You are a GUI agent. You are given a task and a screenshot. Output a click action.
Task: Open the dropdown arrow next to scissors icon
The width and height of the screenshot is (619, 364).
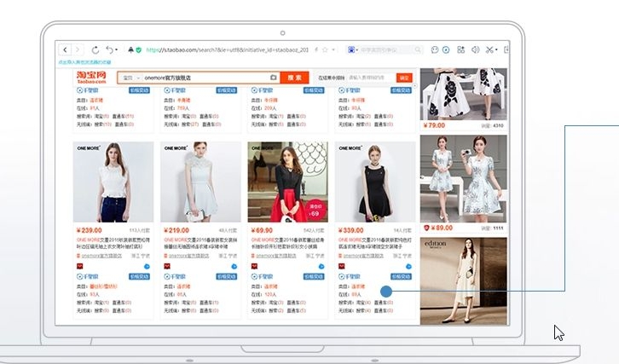tap(497, 50)
